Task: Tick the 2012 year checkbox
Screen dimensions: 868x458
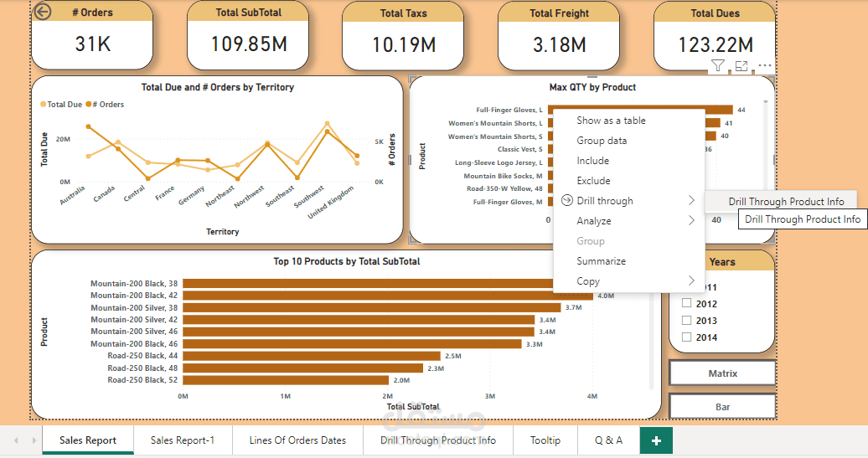Action: pos(686,303)
